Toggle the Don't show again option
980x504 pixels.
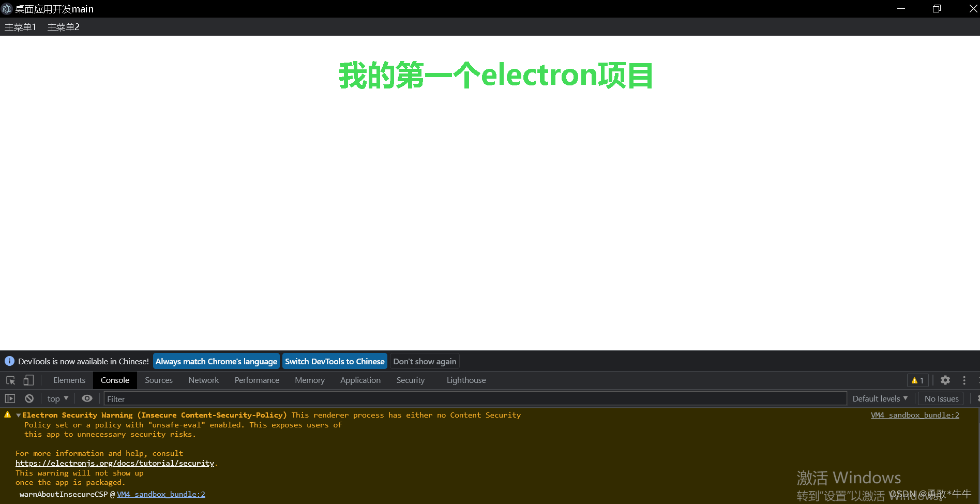coord(425,361)
